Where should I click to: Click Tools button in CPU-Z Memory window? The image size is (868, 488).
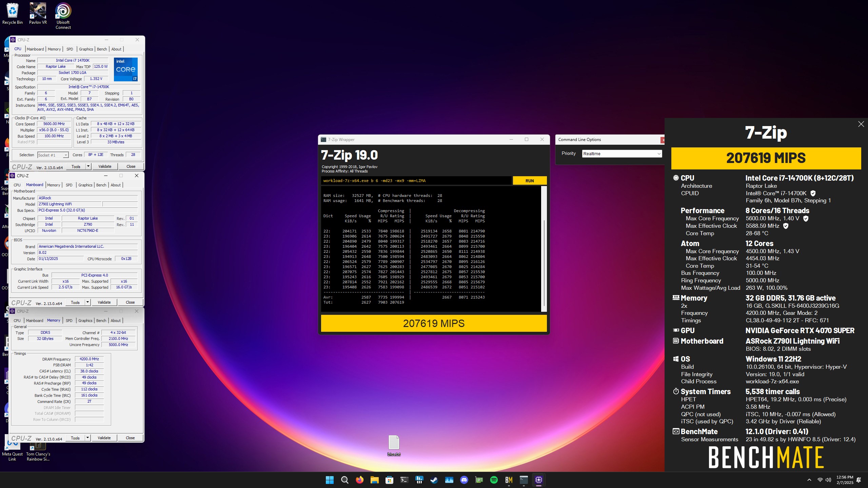(x=75, y=438)
